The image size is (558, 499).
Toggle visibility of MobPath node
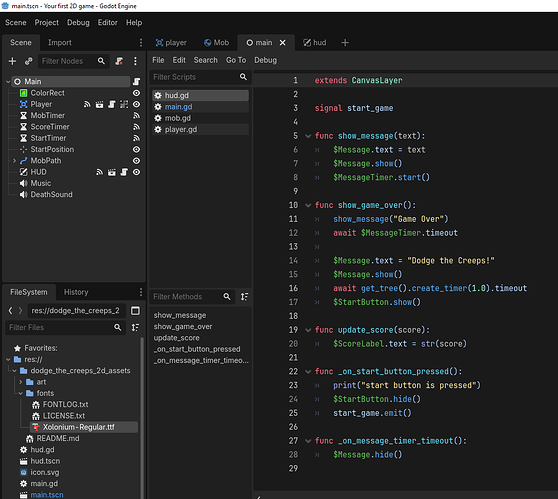[x=136, y=161]
